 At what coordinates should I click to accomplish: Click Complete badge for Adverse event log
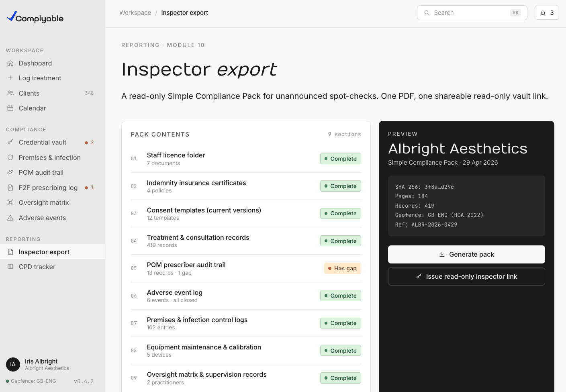click(341, 296)
